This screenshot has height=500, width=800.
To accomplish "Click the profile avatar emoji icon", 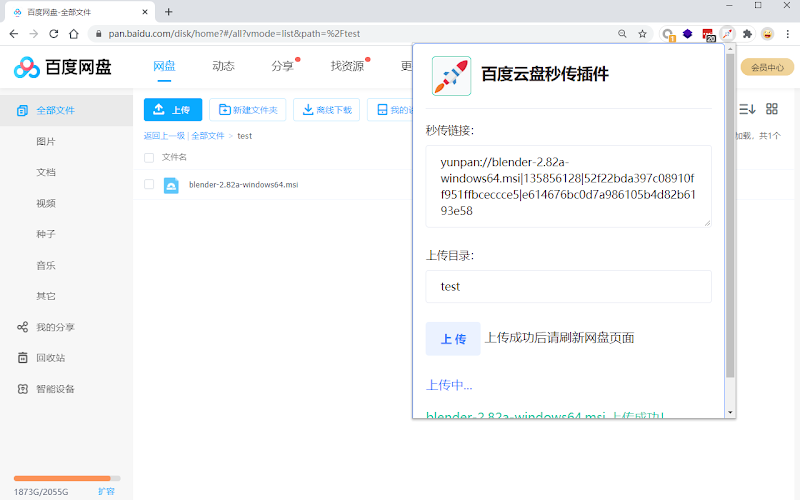I will pos(767,34).
